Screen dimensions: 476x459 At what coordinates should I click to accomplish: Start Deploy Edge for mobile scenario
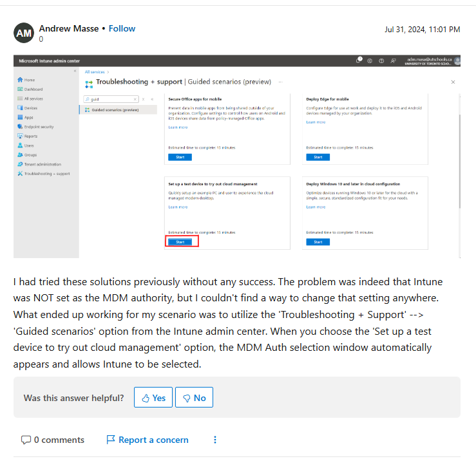tap(318, 157)
